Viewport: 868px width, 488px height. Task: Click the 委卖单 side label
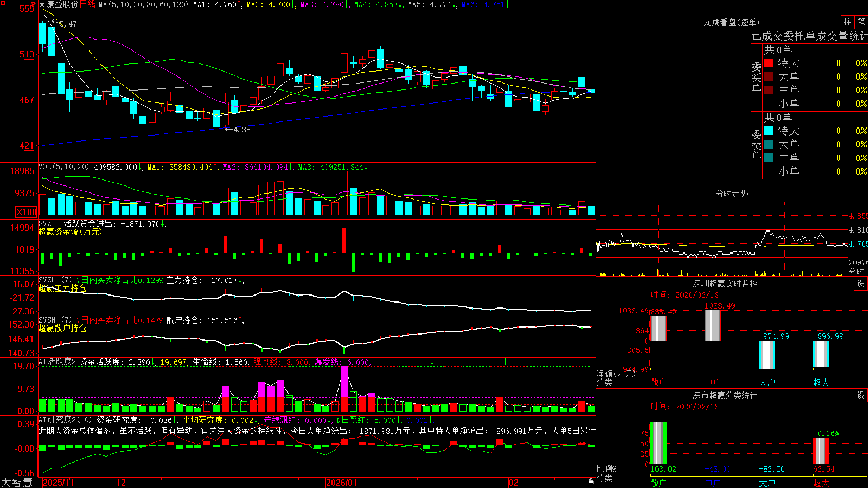pyautogui.click(x=756, y=144)
